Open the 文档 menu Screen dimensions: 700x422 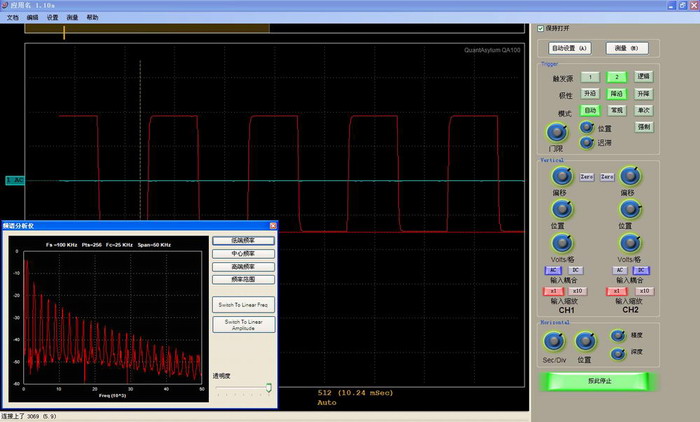[12, 17]
